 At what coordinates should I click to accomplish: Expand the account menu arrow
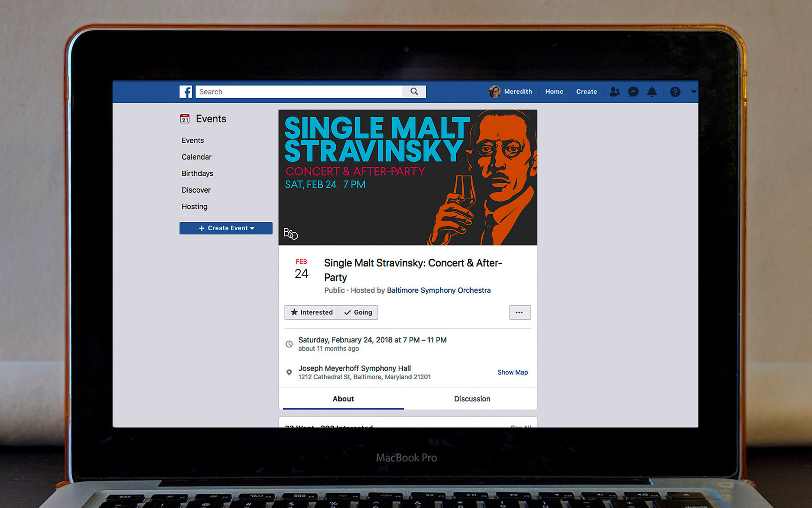point(694,91)
